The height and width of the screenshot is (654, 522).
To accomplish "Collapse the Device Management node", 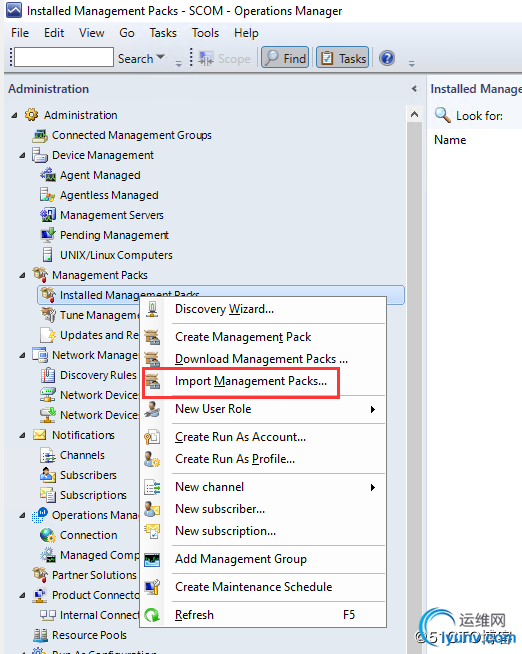I will 23,155.
